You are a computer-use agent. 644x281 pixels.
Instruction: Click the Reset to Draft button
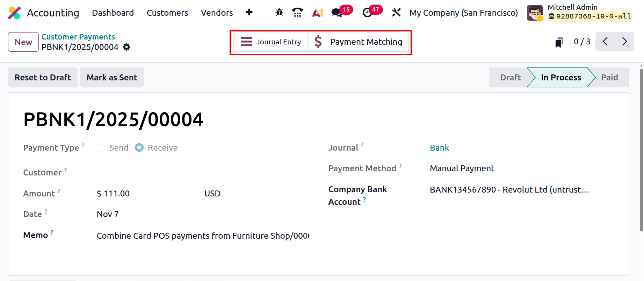click(43, 78)
